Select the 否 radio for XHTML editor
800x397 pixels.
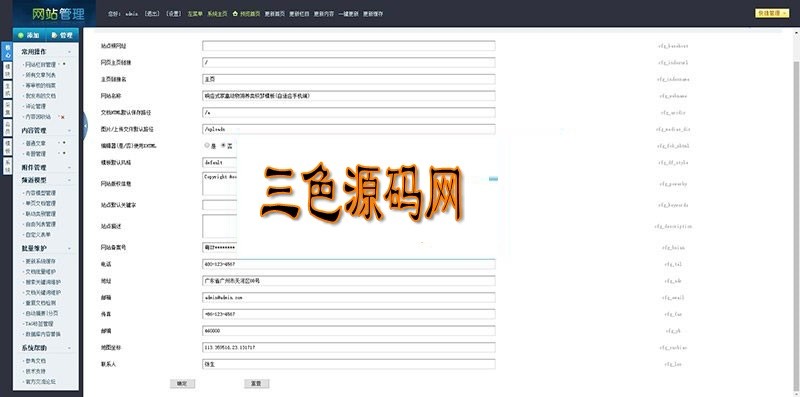click(223, 145)
